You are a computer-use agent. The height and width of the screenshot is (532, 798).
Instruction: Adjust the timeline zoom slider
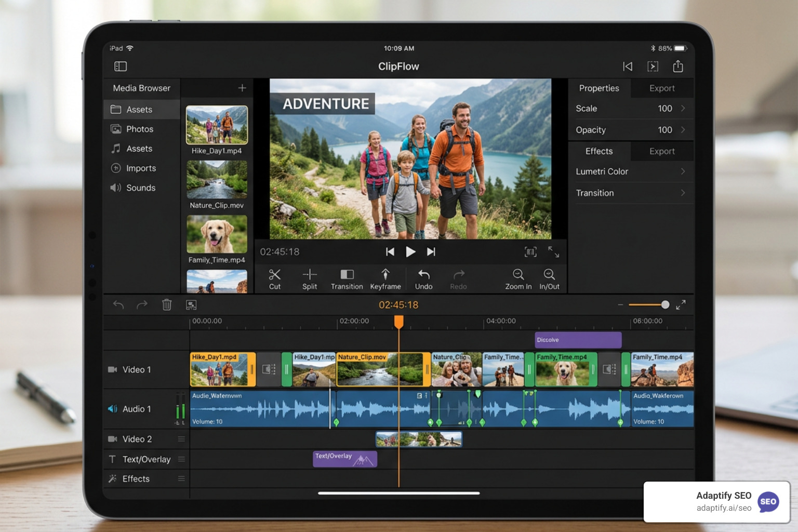(x=666, y=305)
